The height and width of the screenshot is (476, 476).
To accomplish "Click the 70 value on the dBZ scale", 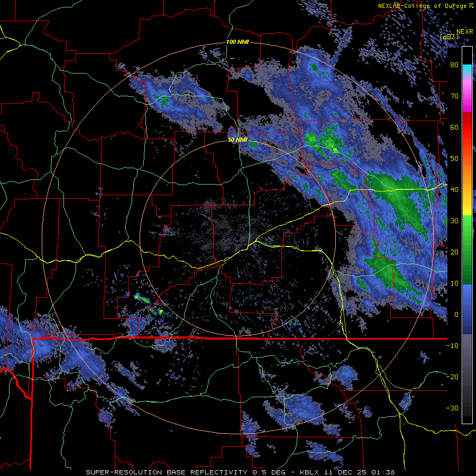I will tap(454, 96).
